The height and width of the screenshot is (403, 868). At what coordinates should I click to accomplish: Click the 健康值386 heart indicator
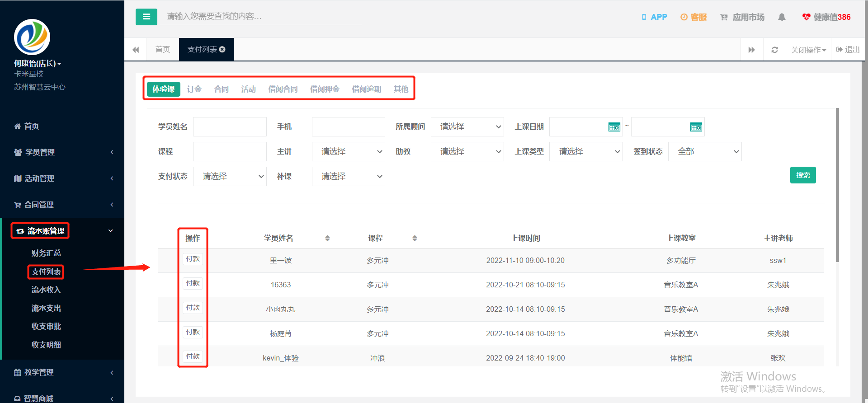click(826, 17)
